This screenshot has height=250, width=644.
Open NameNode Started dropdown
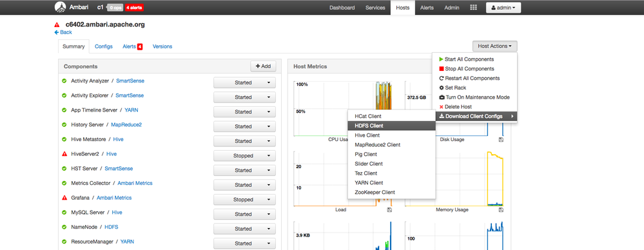244,229
